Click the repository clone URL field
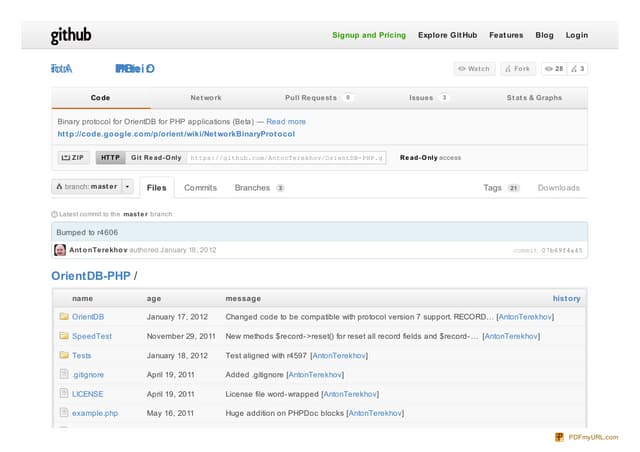 [x=286, y=158]
